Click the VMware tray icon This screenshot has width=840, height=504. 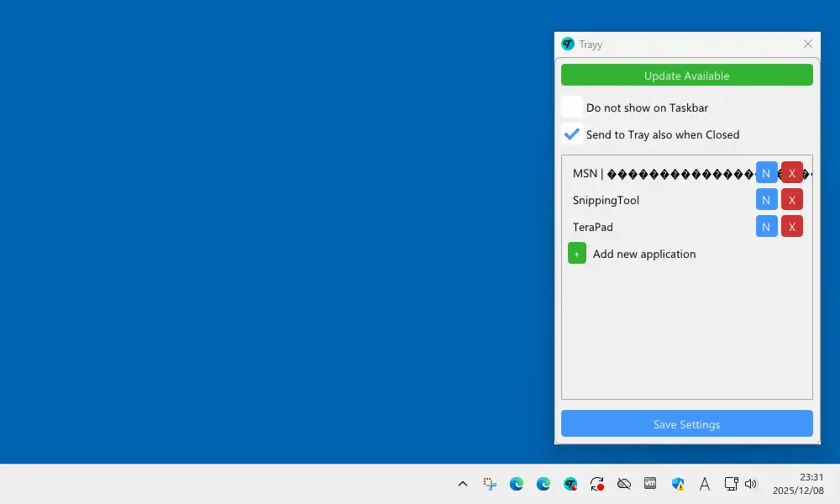650,484
